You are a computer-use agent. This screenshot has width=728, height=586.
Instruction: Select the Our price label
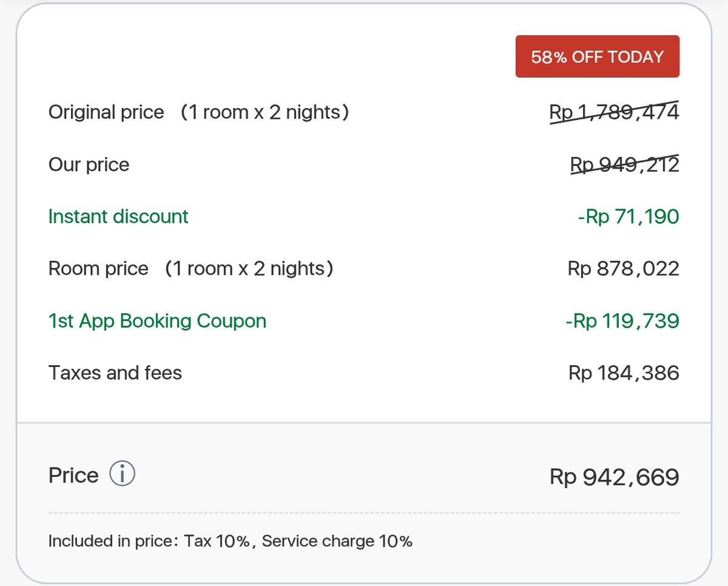pyautogui.click(x=89, y=164)
